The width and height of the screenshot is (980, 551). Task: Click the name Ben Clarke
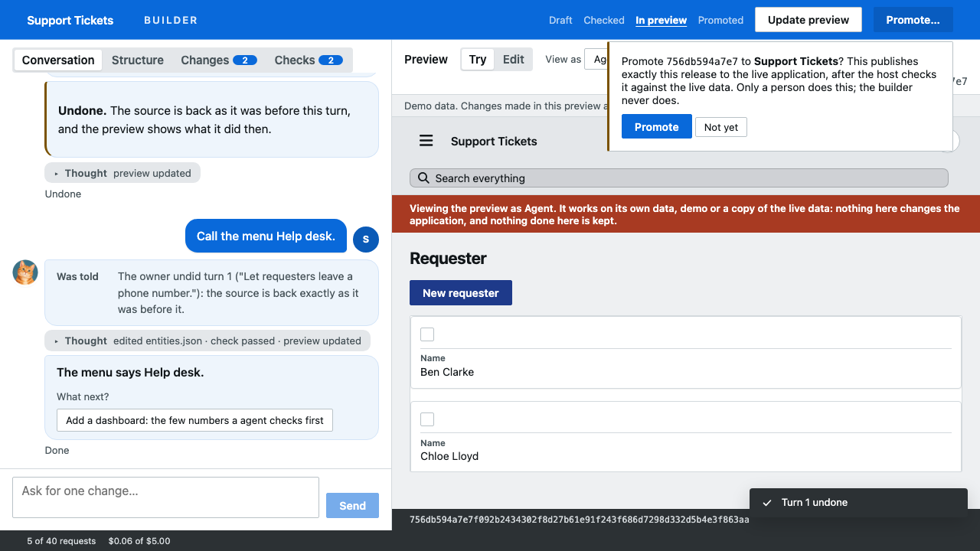click(x=447, y=372)
